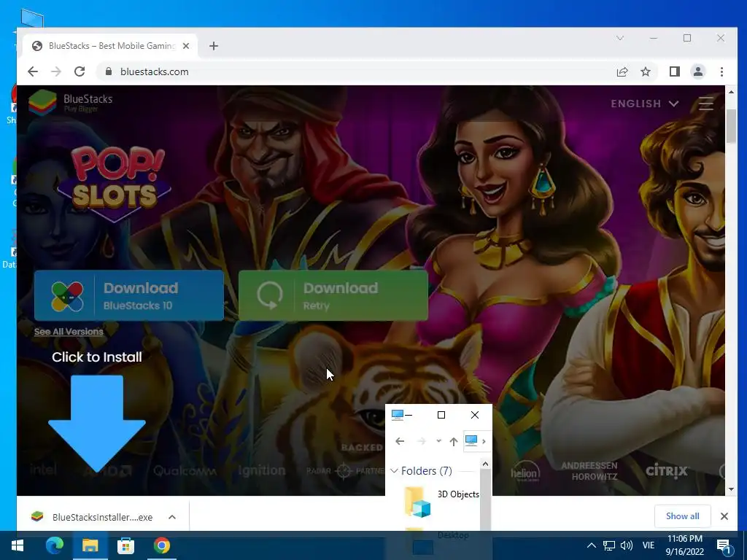
Task: Go back in File Explorer window
Action: (x=400, y=441)
